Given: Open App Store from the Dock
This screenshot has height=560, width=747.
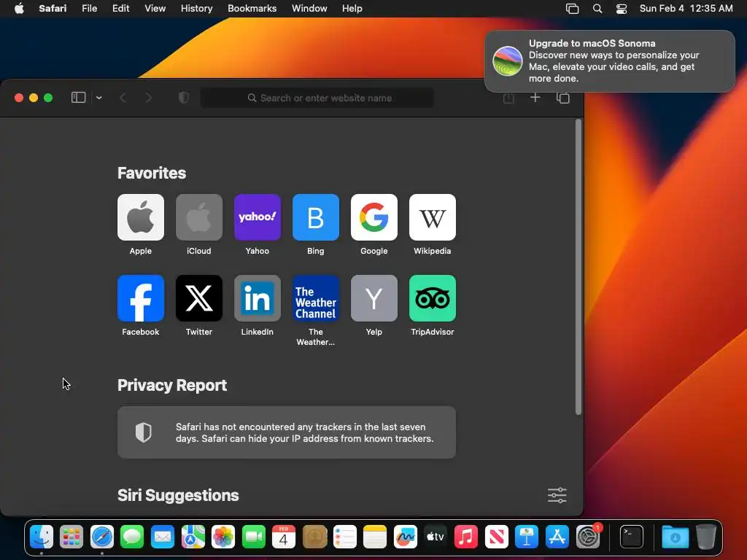Looking at the screenshot, I should [x=557, y=537].
